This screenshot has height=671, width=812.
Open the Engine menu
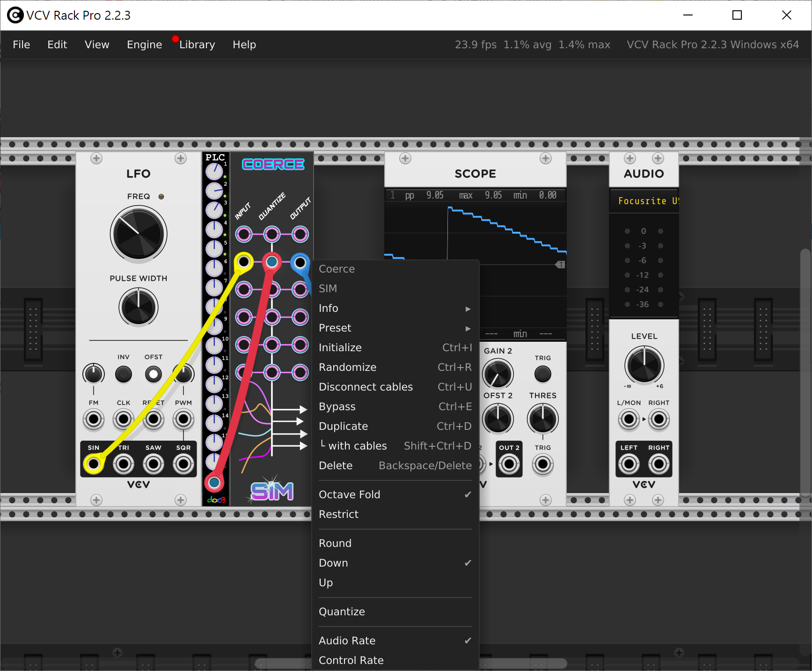pos(144,44)
